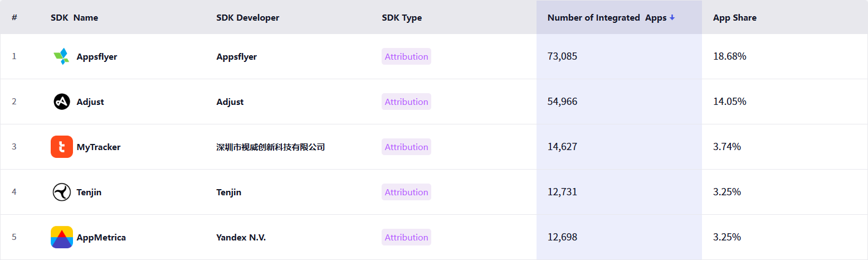The width and height of the screenshot is (868, 260).
Task: Click rank number 1 in Appsflyer row
Action: tap(14, 56)
